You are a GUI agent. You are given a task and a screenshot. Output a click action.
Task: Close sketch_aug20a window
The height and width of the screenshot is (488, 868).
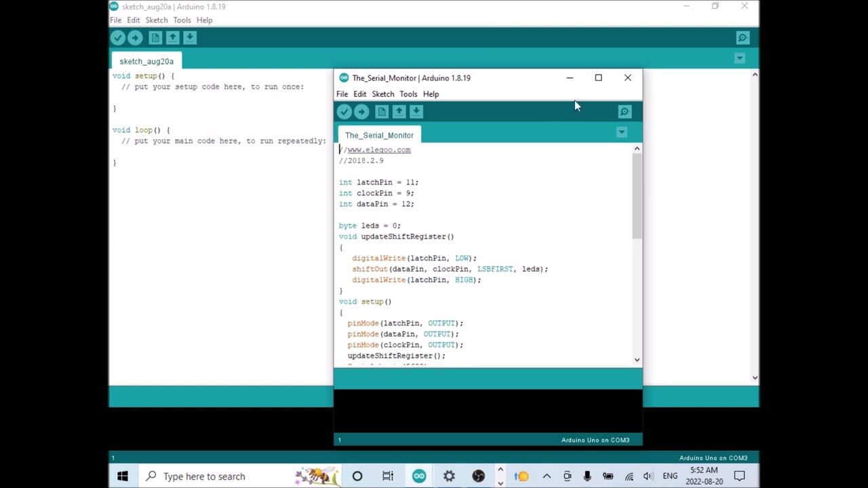[745, 6]
